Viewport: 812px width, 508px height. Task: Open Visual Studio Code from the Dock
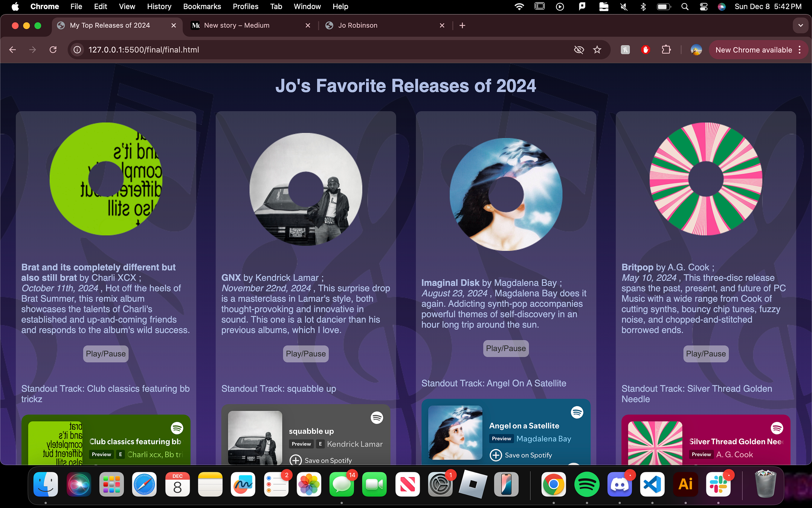point(652,484)
